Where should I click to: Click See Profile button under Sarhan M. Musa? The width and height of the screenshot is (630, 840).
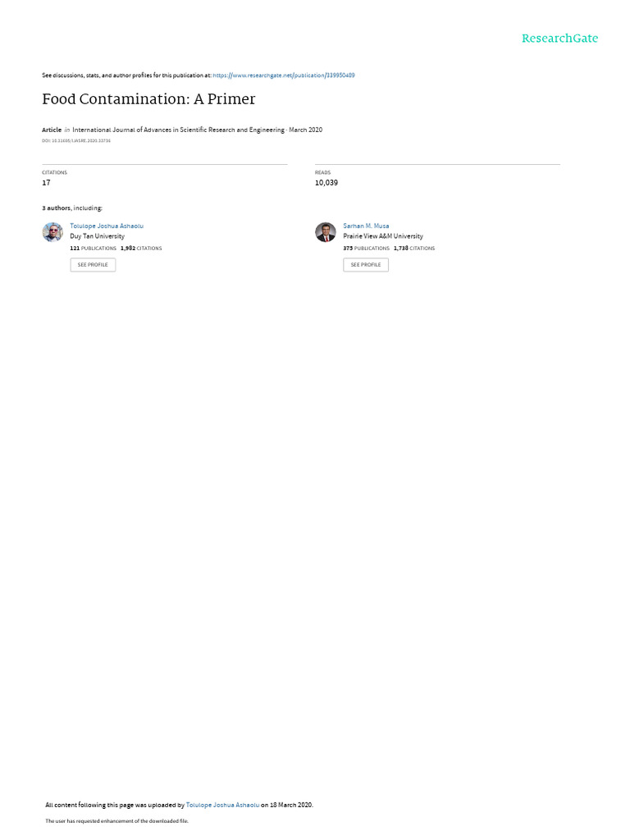coord(366,265)
